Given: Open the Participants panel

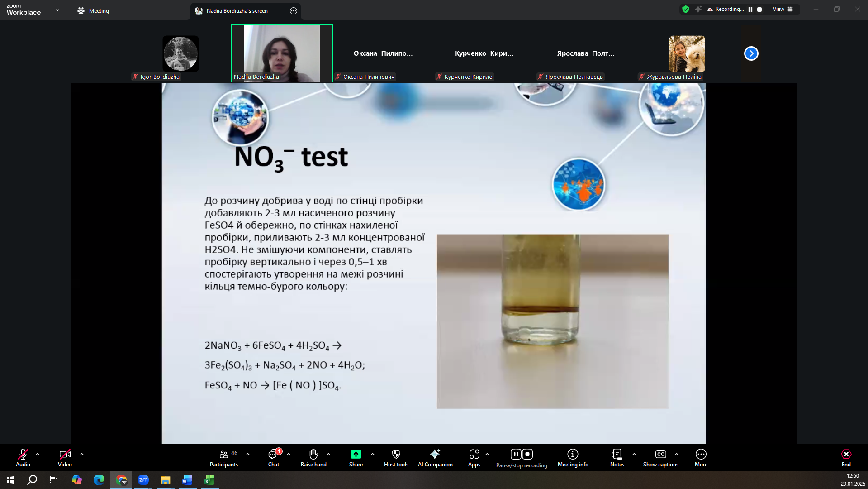Looking at the screenshot, I should point(223,457).
